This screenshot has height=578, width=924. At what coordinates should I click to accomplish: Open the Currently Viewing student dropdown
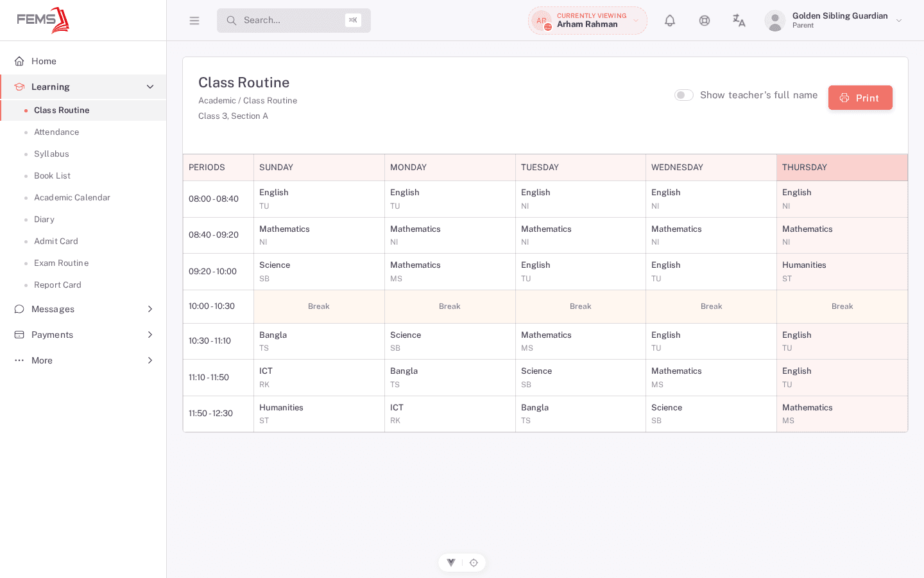coord(588,21)
